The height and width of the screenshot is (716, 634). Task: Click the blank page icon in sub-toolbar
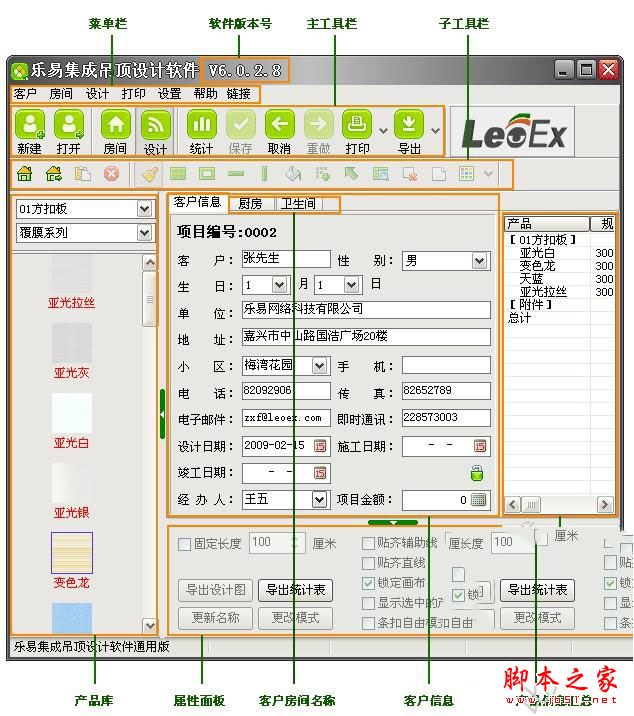(x=439, y=174)
